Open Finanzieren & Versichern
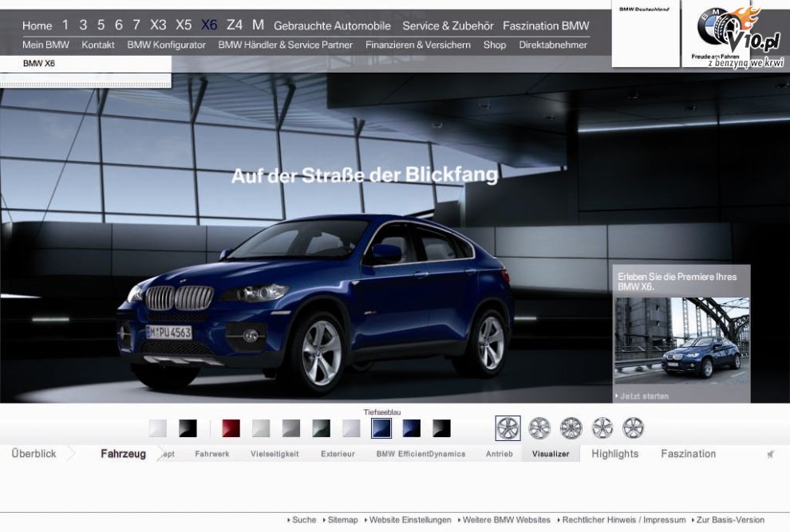Screen dimensions: 790x532 (418, 45)
